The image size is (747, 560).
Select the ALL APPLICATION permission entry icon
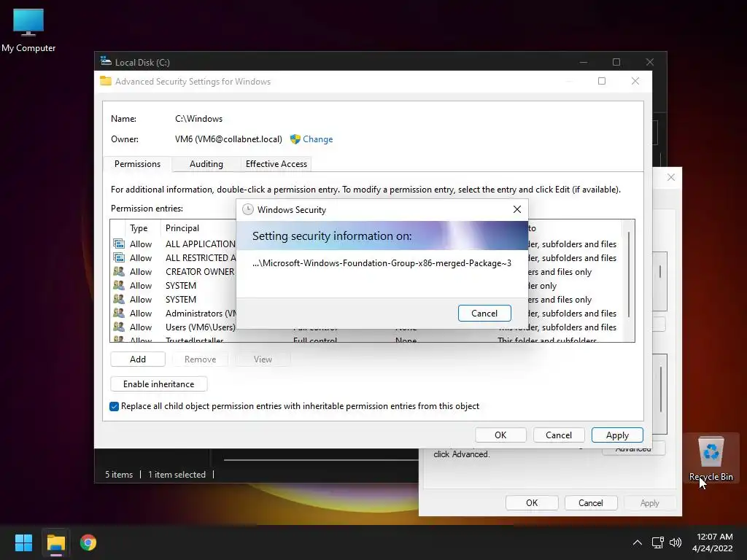119,244
